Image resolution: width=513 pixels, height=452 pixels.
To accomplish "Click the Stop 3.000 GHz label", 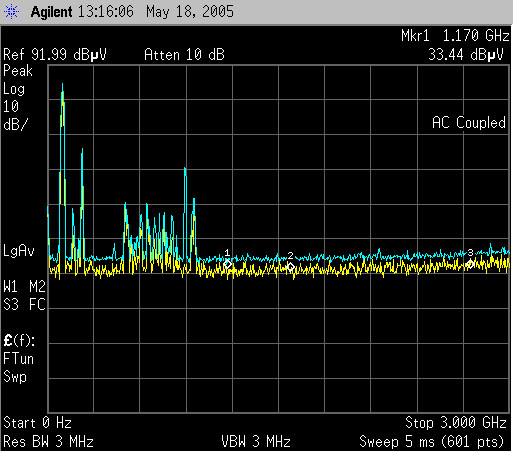I will [x=456, y=423].
